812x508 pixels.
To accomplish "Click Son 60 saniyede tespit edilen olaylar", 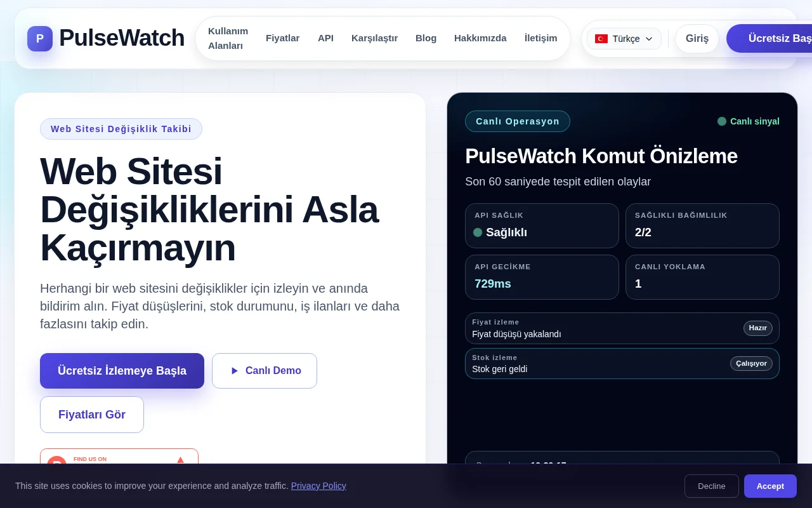I will (558, 182).
